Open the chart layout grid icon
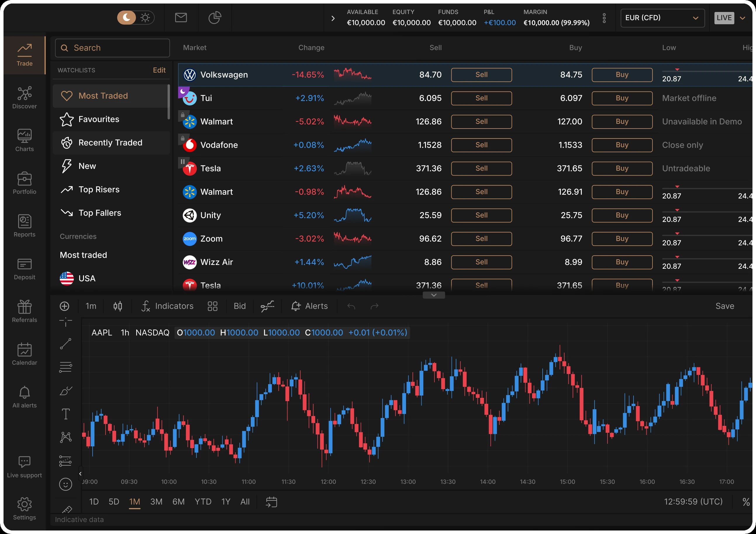This screenshot has height=534, width=756. (x=212, y=306)
